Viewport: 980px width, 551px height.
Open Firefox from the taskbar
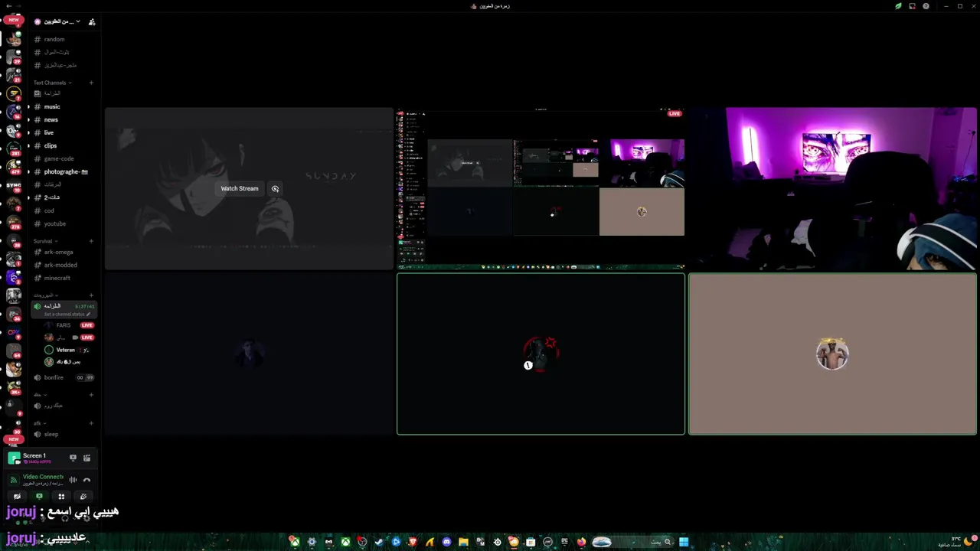(x=581, y=542)
